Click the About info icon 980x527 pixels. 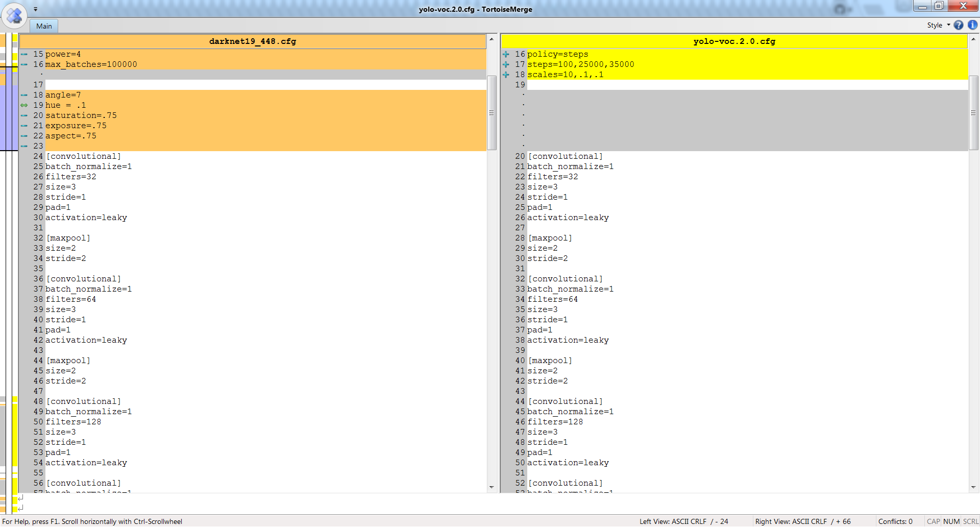(x=972, y=25)
